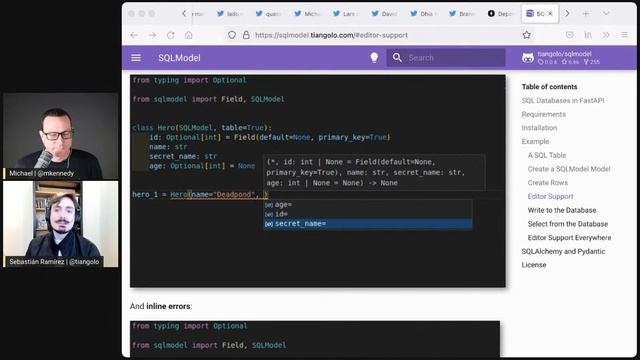
Task: Open the browser home page icon
Action: (x=189, y=35)
